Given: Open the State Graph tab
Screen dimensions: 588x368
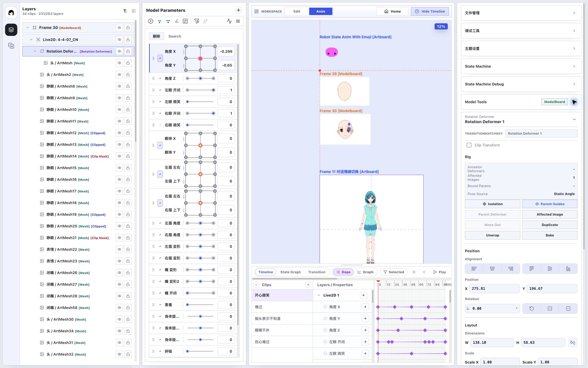Looking at the screenshot, I should pyautogui.click(x=290, y=272).
